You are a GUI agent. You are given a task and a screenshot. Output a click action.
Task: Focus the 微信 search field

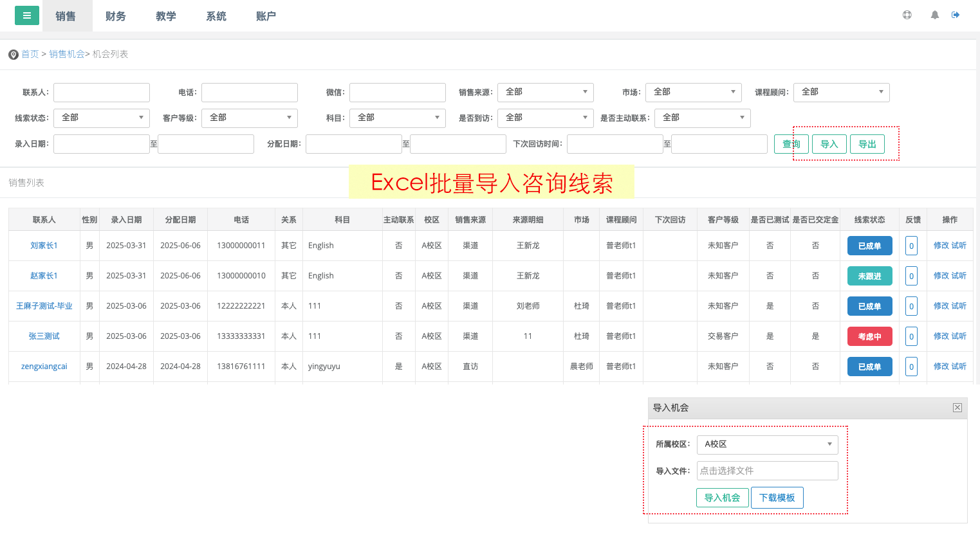398,93
